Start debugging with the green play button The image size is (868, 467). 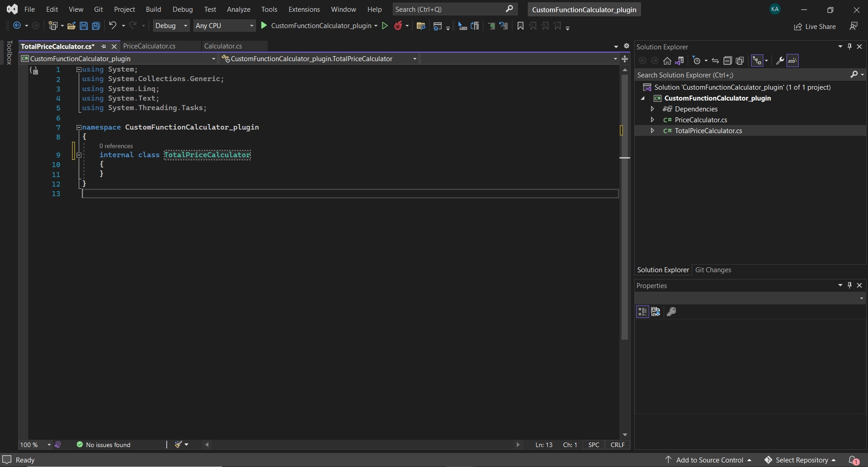click(264, 26)
